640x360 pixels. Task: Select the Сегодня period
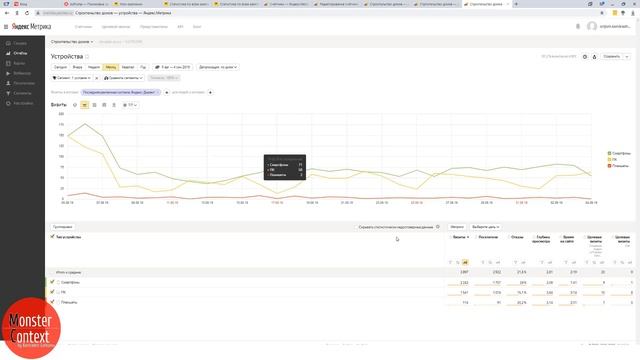point(60,67)
